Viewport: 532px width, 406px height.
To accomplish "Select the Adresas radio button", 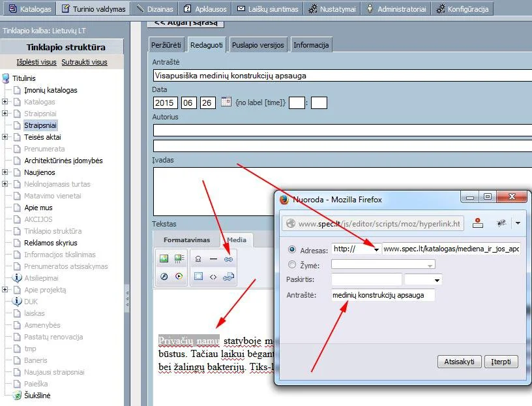I will point(292,249).
